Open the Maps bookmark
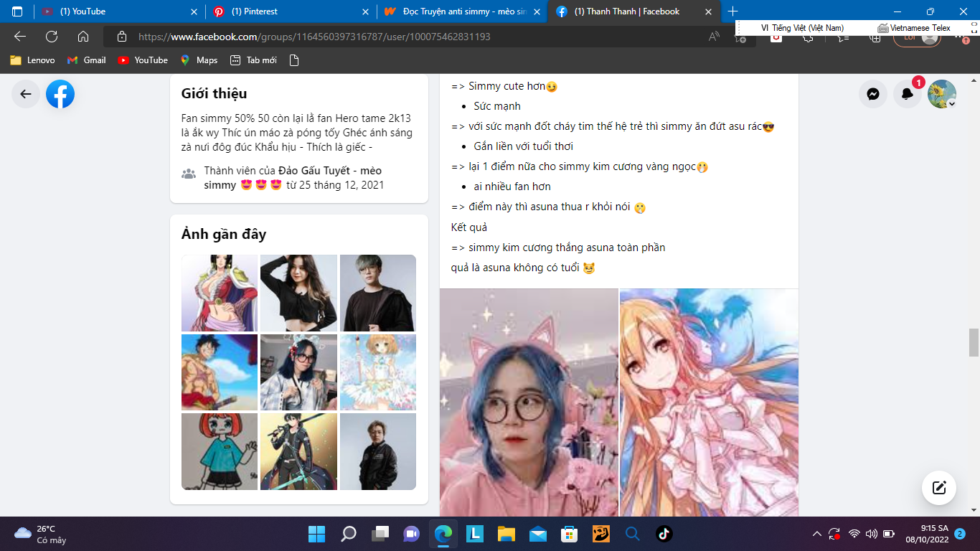The height and width of the screenshot is (551, 980). [x=199, y=60]
